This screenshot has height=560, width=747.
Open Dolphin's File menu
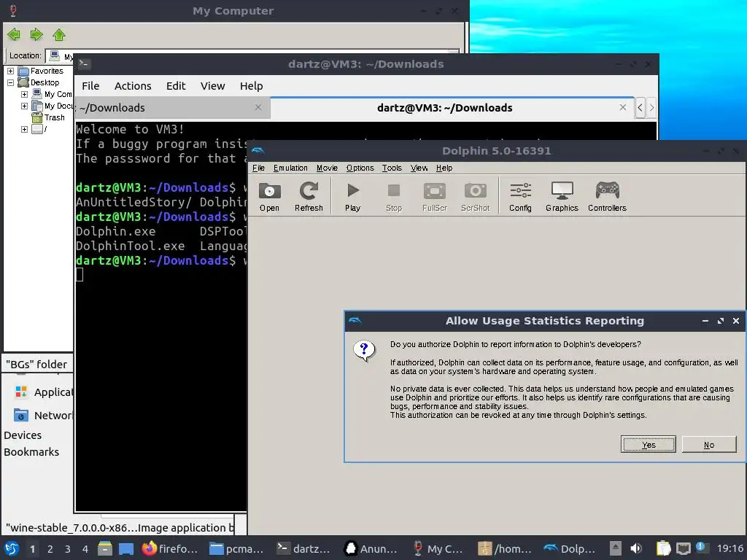click(x=258, y=168)
